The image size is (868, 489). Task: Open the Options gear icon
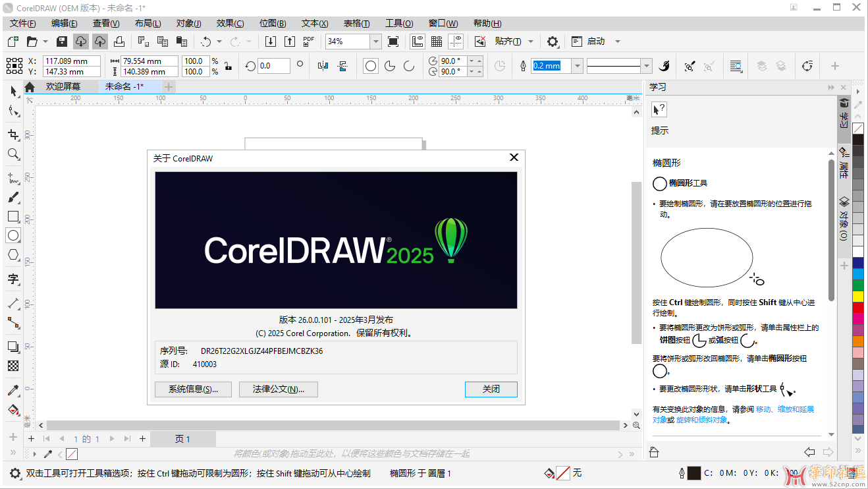[553, 42]
